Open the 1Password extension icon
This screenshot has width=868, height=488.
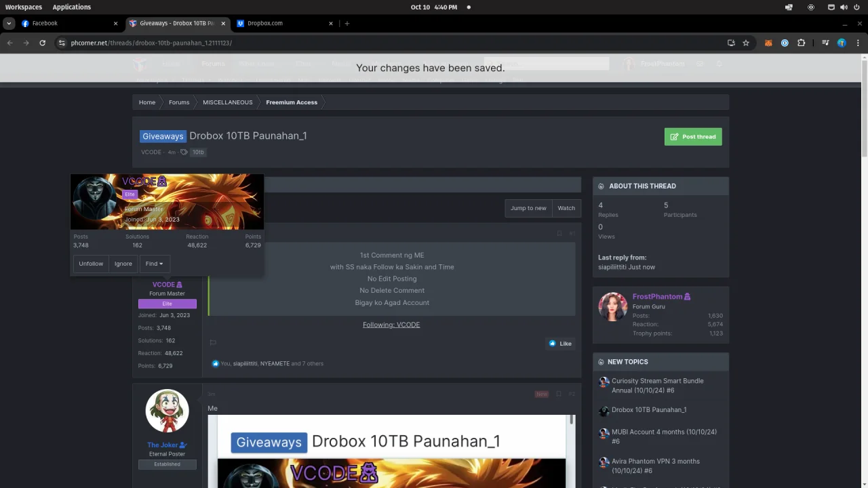coord(785,43)
